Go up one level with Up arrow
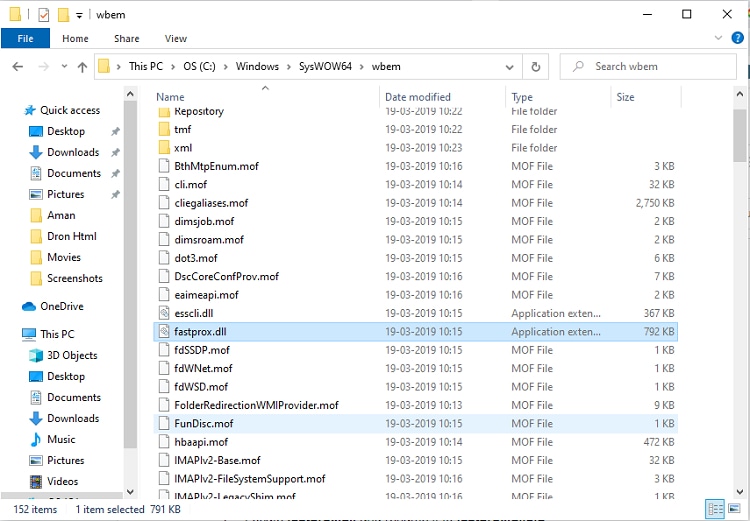 [x=82, y=67]
